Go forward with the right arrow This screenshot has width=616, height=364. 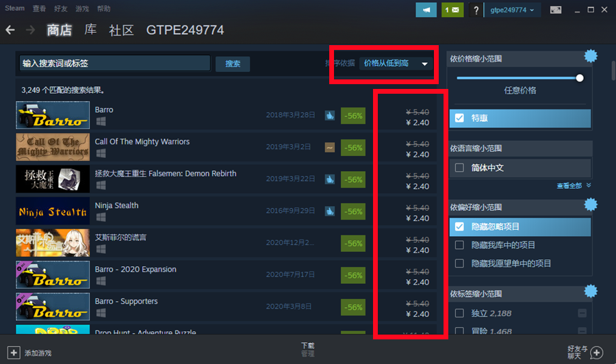[30, 30]
